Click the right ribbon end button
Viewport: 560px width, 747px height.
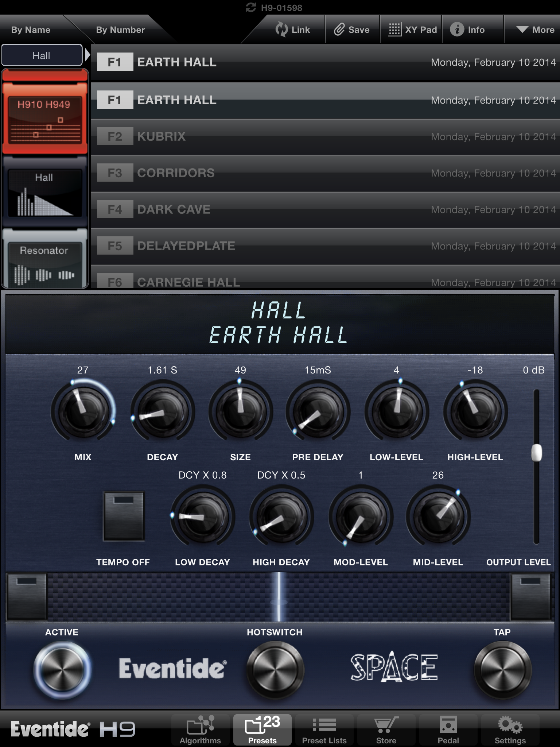pos(530,596)
